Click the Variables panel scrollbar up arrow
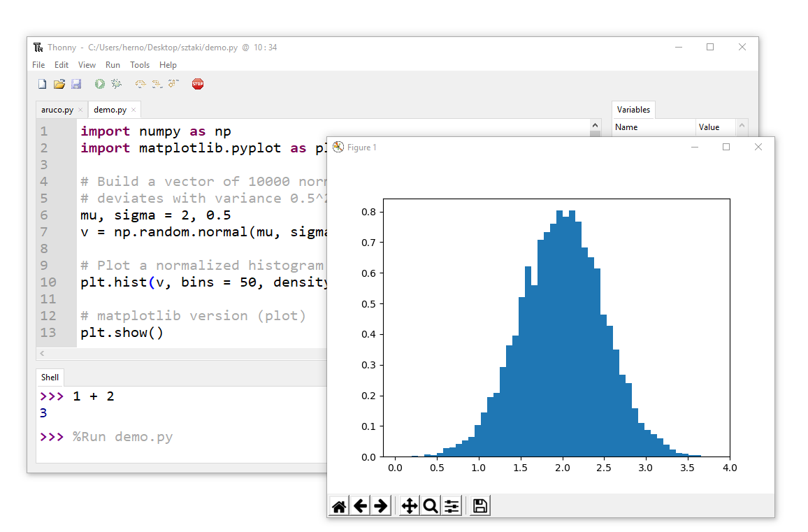 tap(742, 125)
